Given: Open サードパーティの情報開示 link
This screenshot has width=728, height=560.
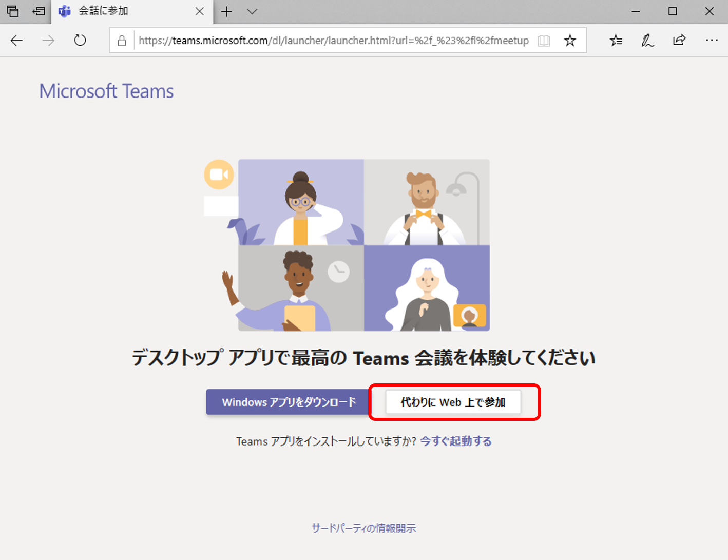Looking at the screenshot, I should coord(364,528).
